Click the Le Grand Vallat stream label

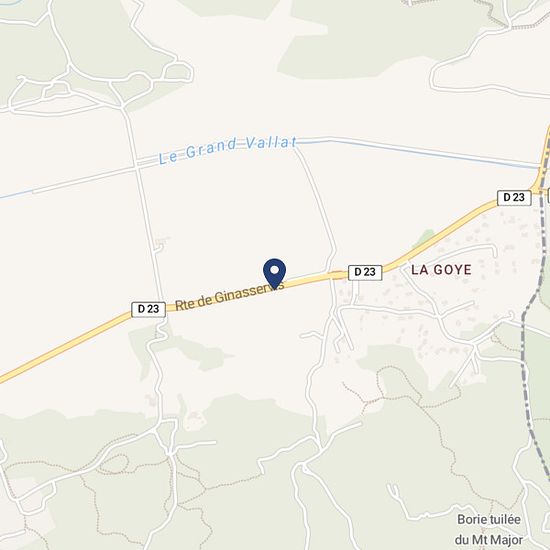[x=227, y=150]
